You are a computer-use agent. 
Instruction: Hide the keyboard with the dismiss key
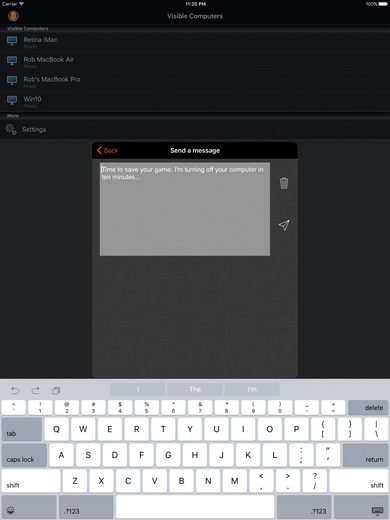(x=361, y=507)
